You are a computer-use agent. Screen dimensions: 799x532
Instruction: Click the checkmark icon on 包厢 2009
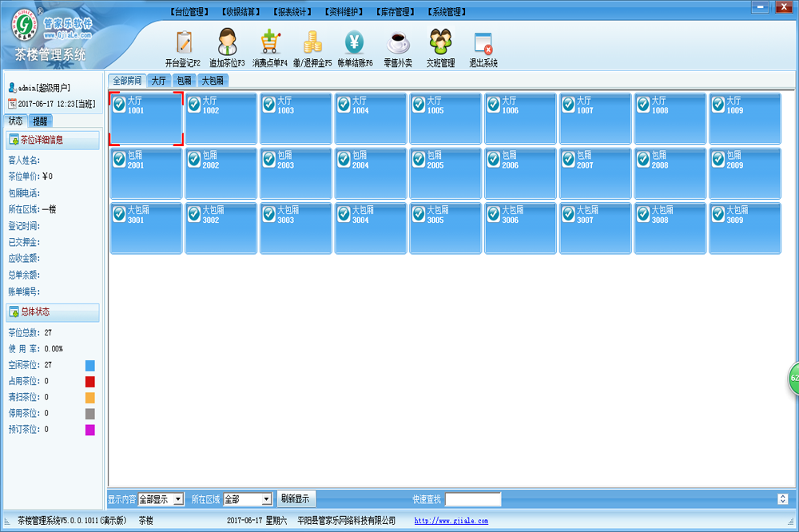pos(718,160)
